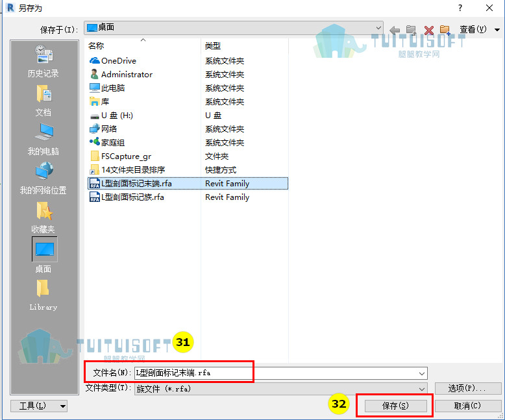The width and height of the screenshot is (505, 420).
Task: Select the Administrator folder name
Action: point(127,75)
